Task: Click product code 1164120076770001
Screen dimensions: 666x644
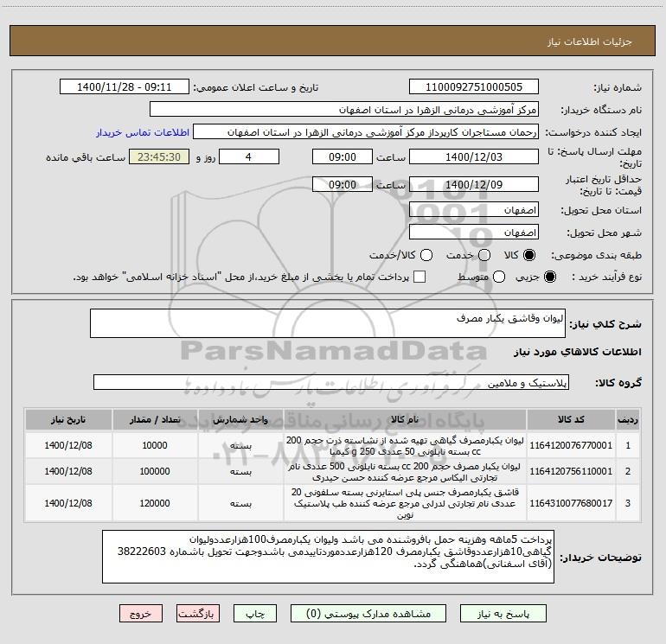Action: click(571, 445)
